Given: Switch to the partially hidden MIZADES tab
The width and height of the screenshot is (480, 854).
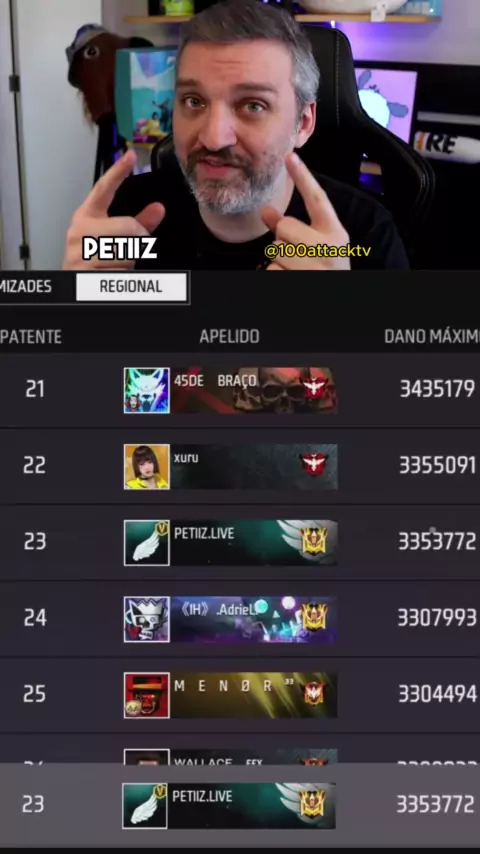Looking at the screenshot, I should point(26,286).
